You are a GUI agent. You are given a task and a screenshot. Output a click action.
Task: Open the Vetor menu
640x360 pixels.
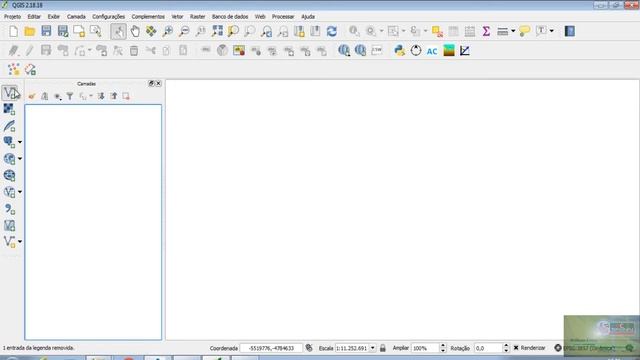pos(177,17)
